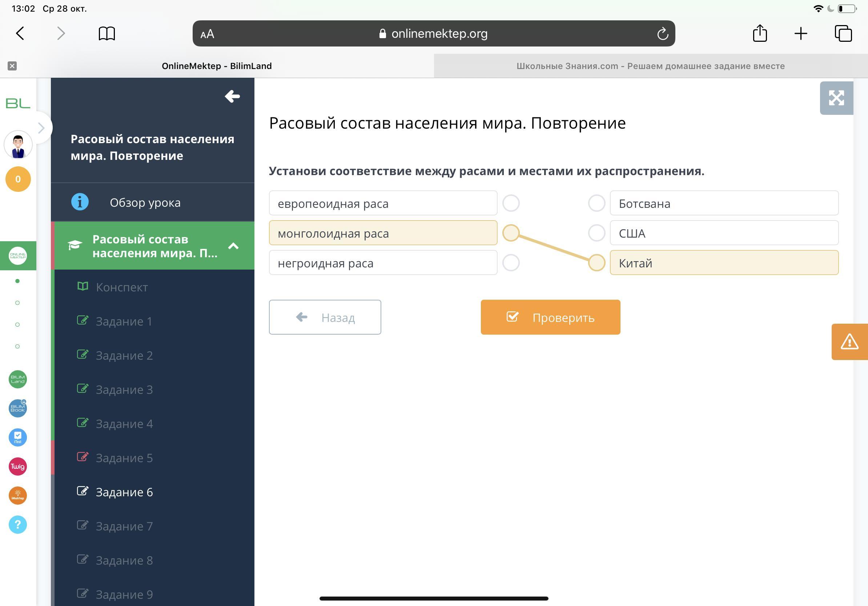Switch to Школьные Знания.com tab
Viewport: 868px width, 606px height.
point(650,66)
